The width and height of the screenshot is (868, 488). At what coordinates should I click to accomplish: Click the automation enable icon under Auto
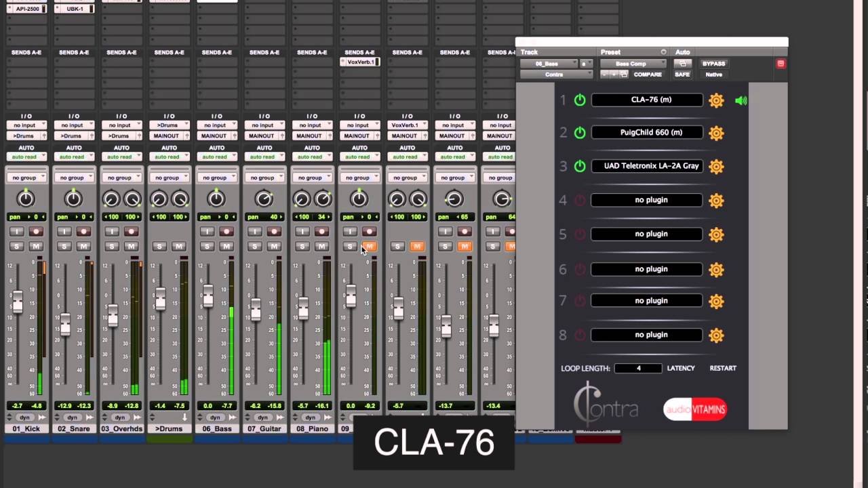coord(682,64)
